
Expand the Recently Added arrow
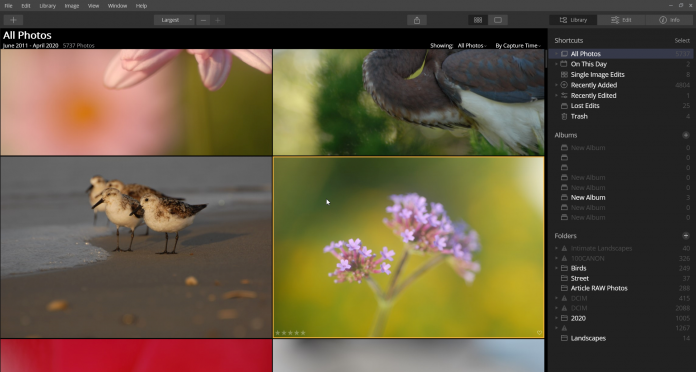[x=556, y=85]
